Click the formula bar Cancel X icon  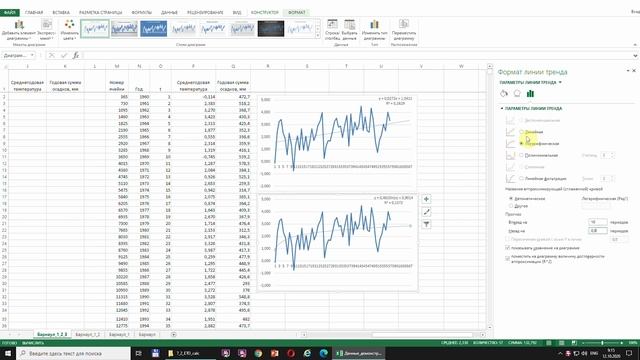coord(51,55)
